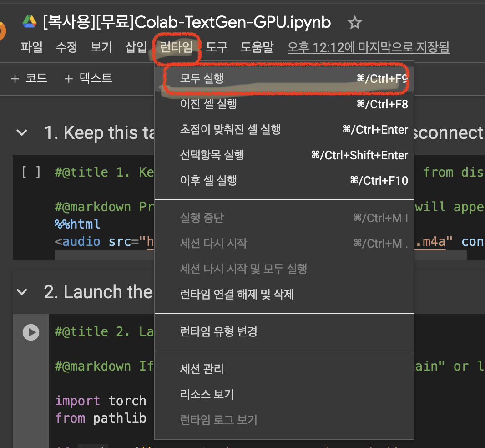Star the Colab-TextGen-GPU notebook
The width and height of the screenshot is (485, 448).
pos(354,23)
